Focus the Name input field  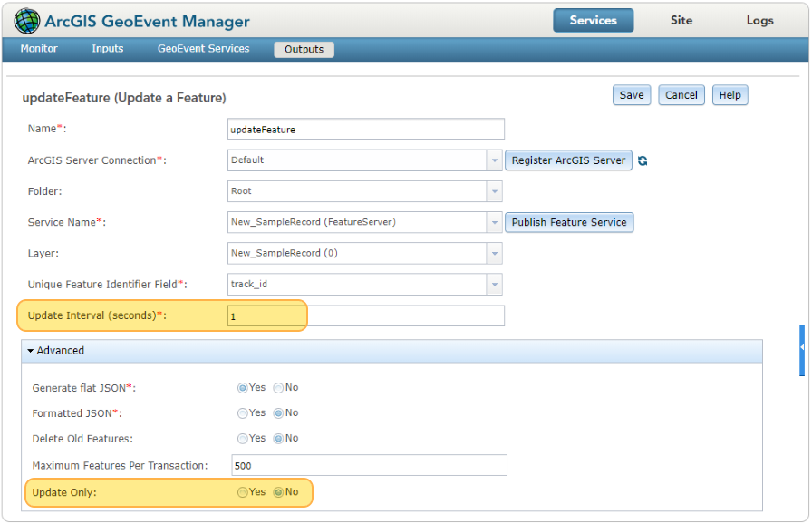tap(365, 130)
